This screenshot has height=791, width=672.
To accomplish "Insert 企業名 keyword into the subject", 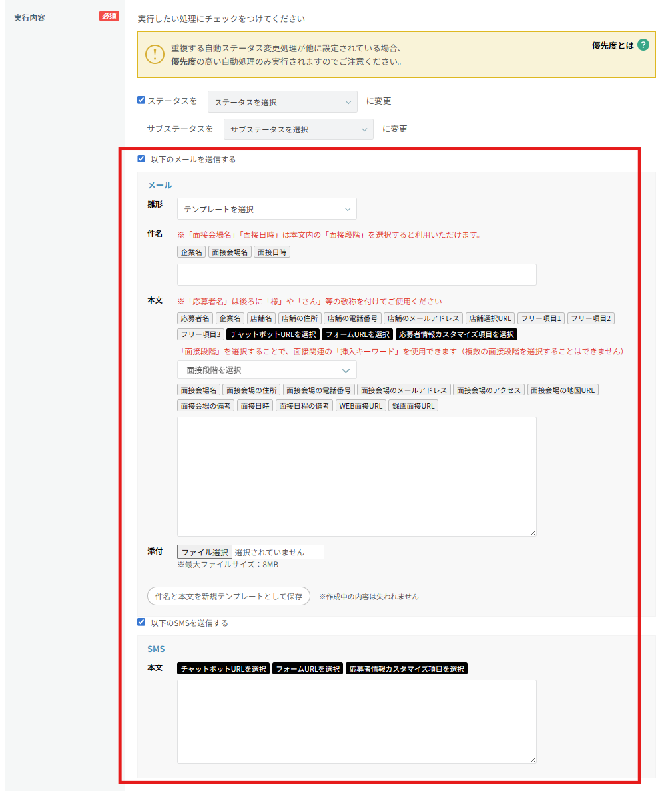I will [192, 252].
